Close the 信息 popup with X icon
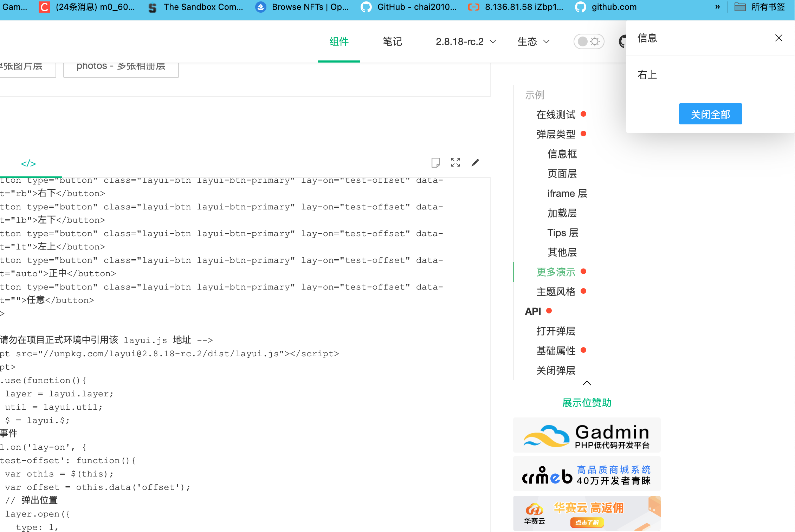 pyautogui.click(x=778, y=38)
